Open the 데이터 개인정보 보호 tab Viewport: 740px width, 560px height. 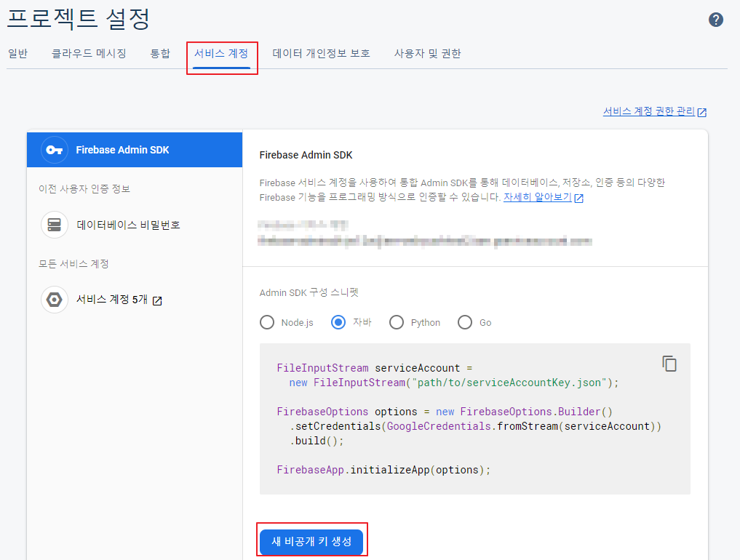coord(319,53)
